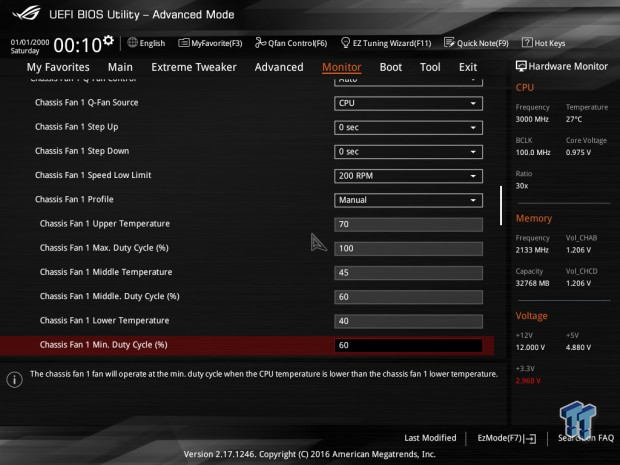Open Chassis Fan 1 Step Down dropdown

pos(408,151)
